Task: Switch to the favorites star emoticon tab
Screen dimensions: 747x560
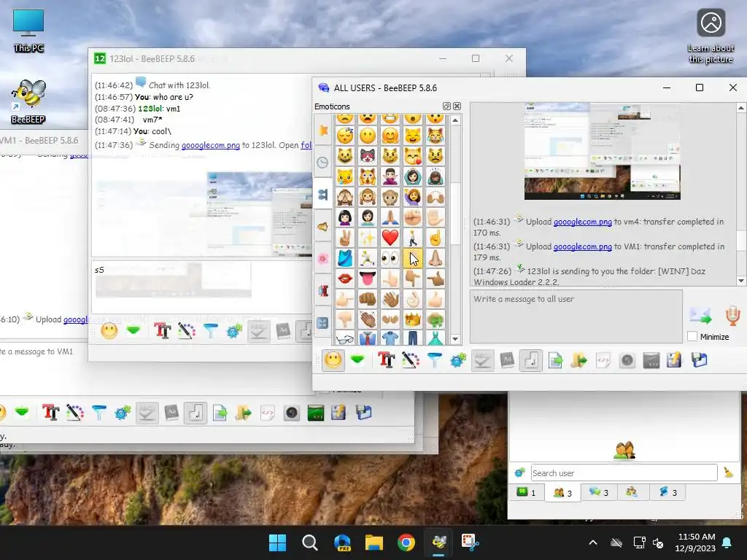Action: coord(323,130)
